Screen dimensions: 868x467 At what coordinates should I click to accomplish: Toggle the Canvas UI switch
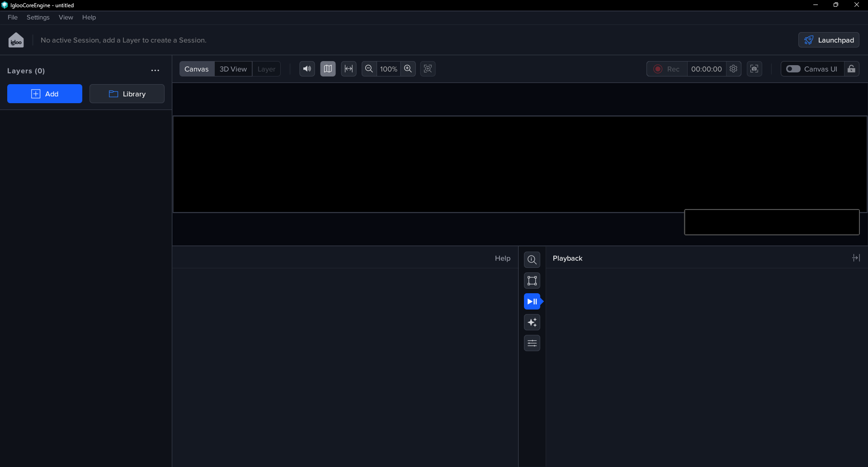point(793,69)
